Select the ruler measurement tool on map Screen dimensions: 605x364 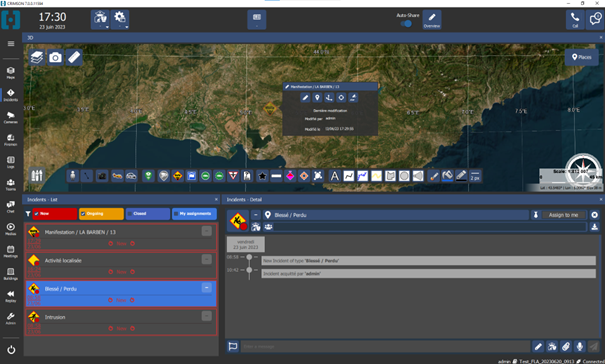pyautogui.click(x=74, y=58)
